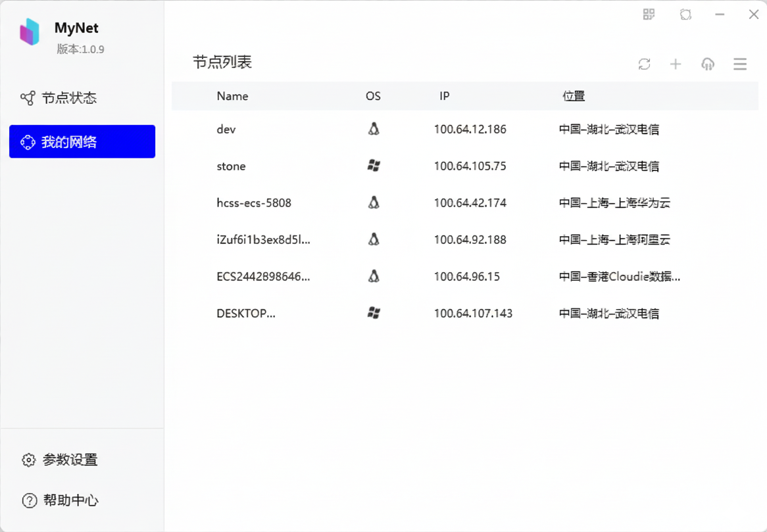Click the plus icon to add node
This screenshot has height=532, width=767.
click(676, 64)
